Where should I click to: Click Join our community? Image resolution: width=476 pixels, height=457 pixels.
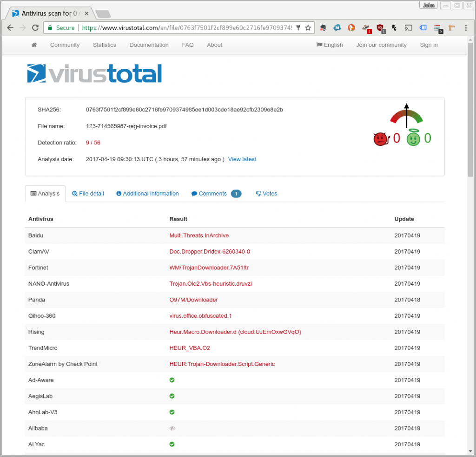(x=381, y=45)
